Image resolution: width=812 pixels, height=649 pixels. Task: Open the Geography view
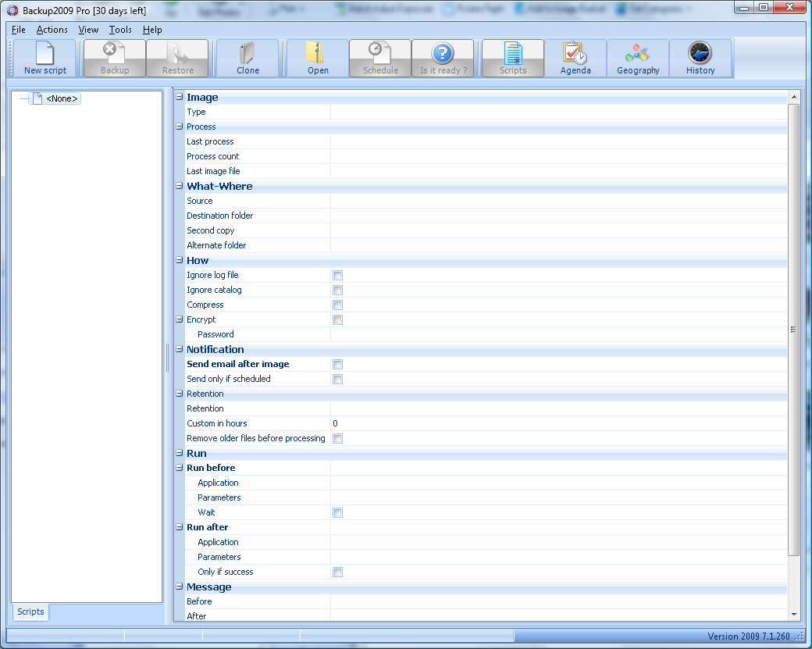(x=638, y=59)
